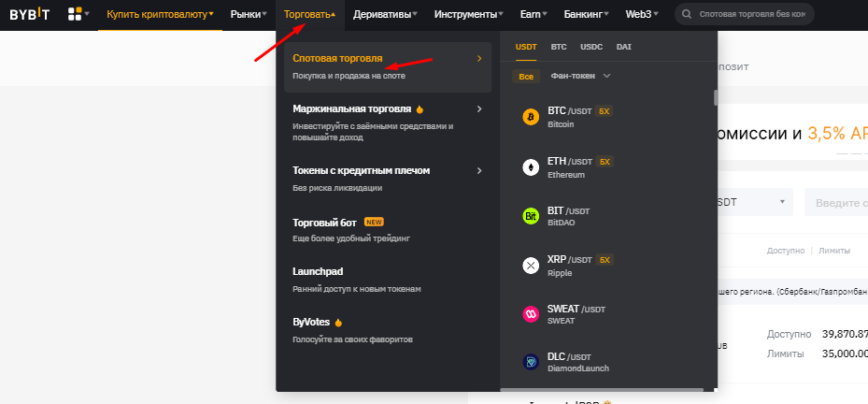The height and width of the screenshot is (404, 868).
Task: Switch to the USDC tab
Action: [x=591, y=47]
